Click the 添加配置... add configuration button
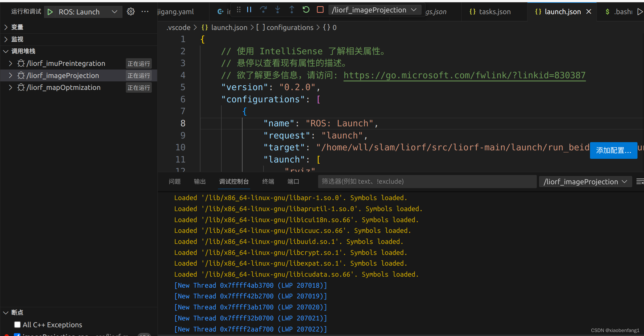 point(613,150)
